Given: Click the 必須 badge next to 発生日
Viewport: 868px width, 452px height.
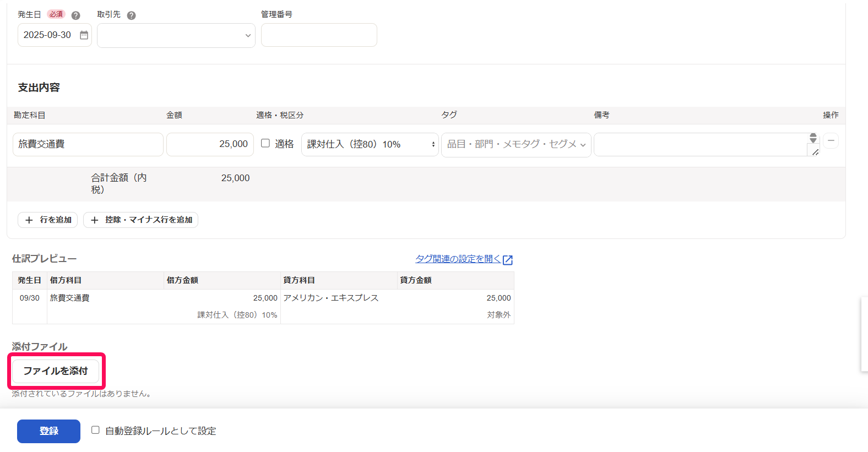Looking at the screenshot, I should click(x=56, y=14).
